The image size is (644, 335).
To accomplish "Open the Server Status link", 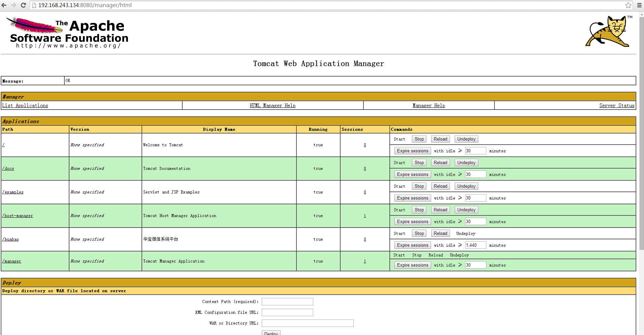I will [617, 105].
